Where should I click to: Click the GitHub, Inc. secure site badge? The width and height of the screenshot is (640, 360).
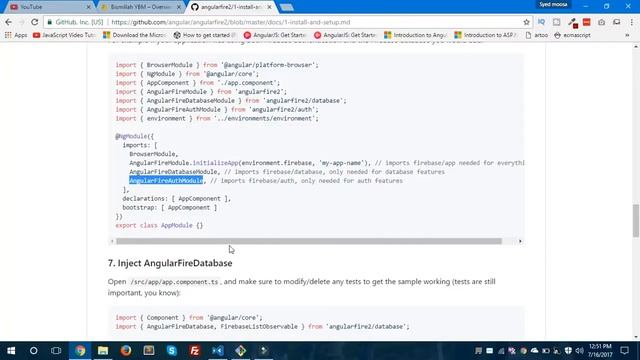tap(76, 22)
